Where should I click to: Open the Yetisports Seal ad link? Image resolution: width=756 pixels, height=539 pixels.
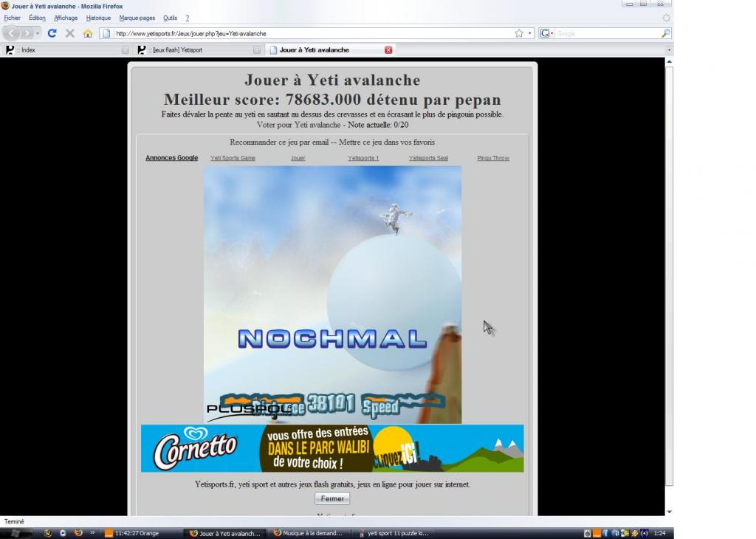point(429,158)
